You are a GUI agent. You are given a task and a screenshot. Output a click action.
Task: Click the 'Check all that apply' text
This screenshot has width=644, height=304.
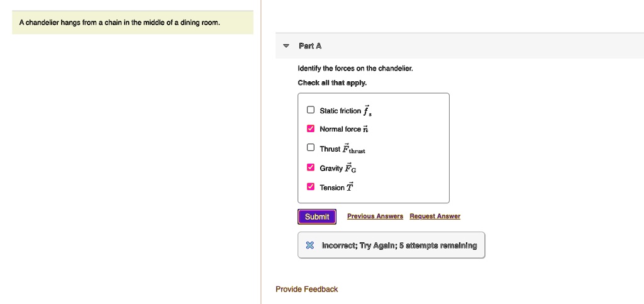click(332, 82)
